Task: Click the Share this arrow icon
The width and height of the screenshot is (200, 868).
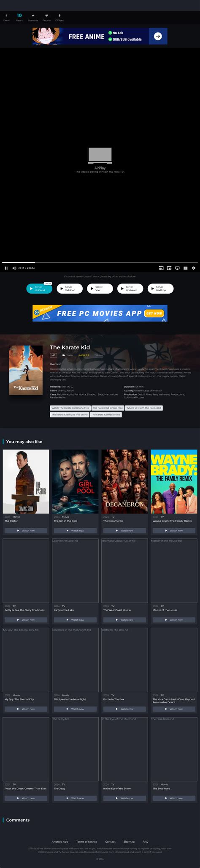Action: pos(33,16)
